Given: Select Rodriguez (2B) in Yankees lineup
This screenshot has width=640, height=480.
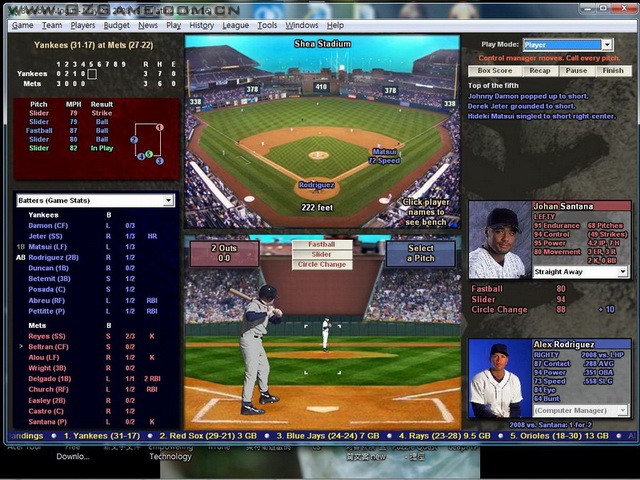Looking at the screenshot, I should [53, 257].
